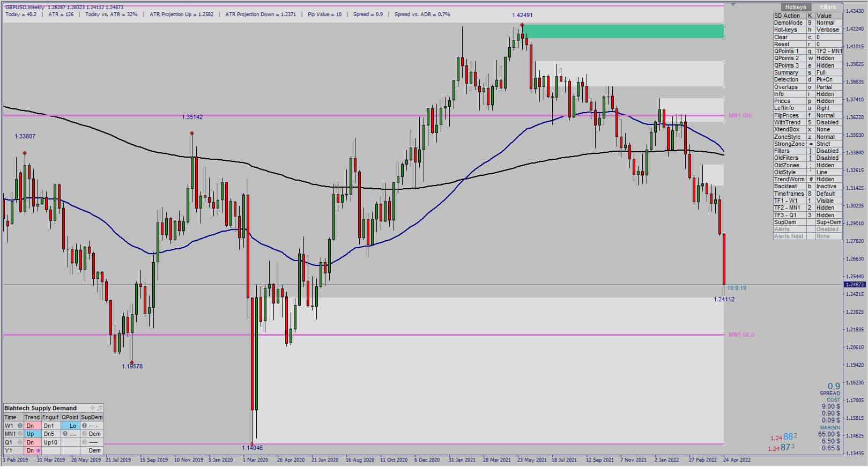Cycle the Summary Full value
The height and width of the screenshot is (467, 868).
pos(828,72)
